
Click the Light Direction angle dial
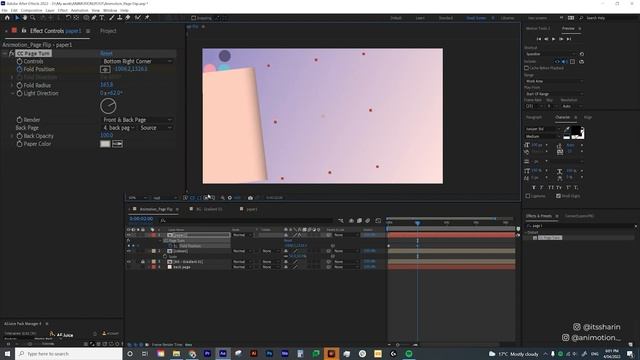pyautogui.click(x=108, y=106)
